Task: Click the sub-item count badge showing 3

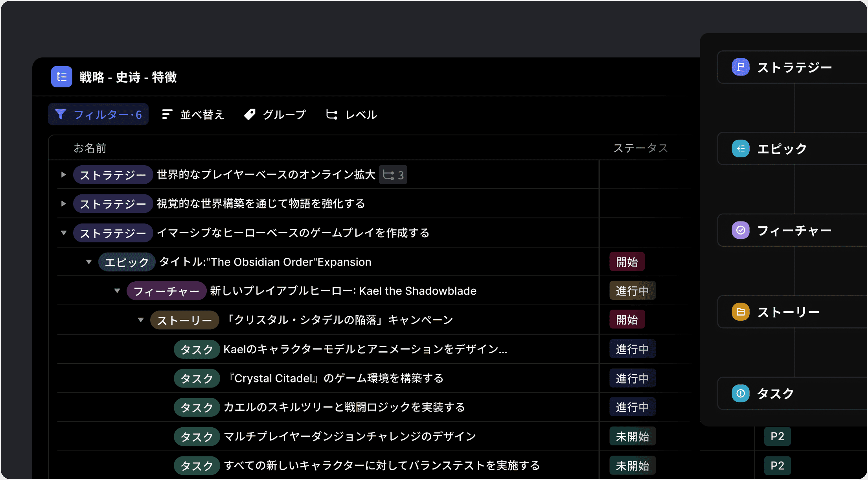Action: click(393, 174)
